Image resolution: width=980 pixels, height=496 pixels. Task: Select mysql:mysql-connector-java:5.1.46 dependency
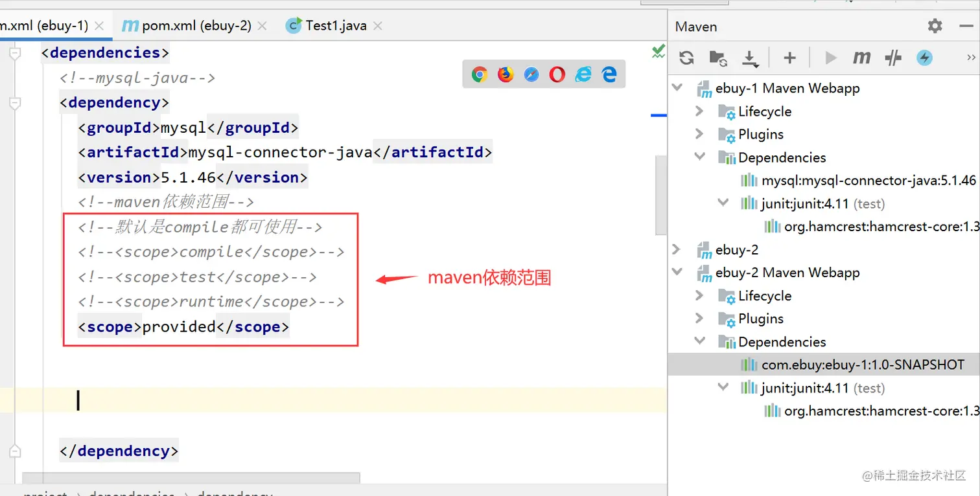coord(869,181)
